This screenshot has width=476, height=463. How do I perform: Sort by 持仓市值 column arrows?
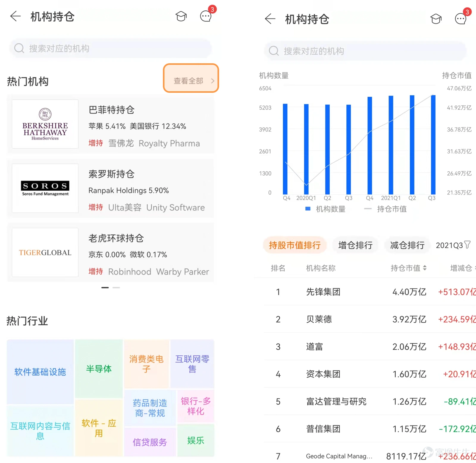pos(425,268)
